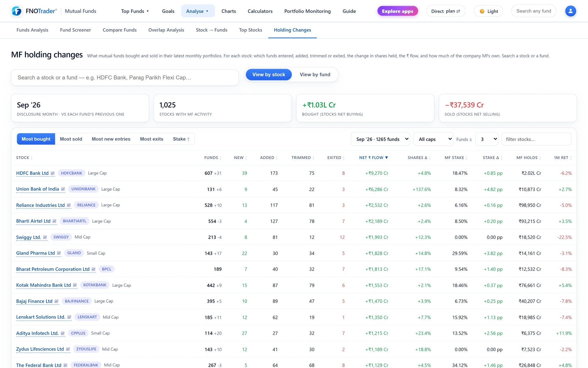Open chart icon beside Reliance Industries Ltd

click(x=69, y=205)
